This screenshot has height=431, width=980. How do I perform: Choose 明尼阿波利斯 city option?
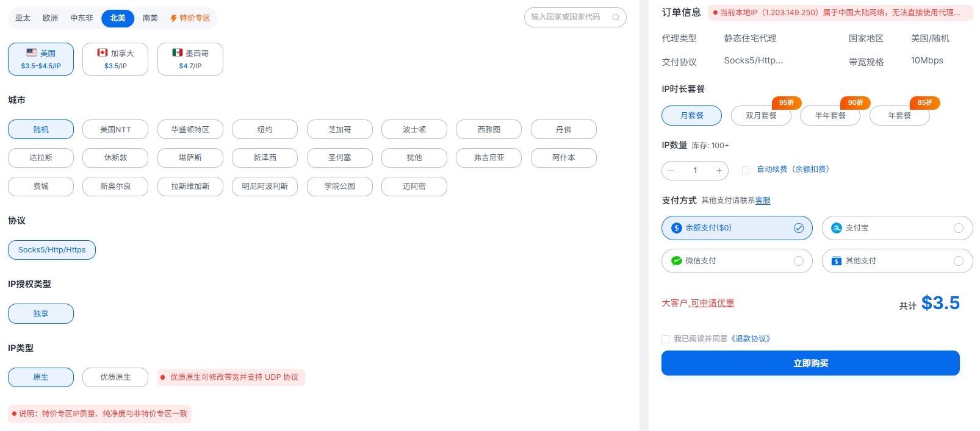click(x=265, y=187)
